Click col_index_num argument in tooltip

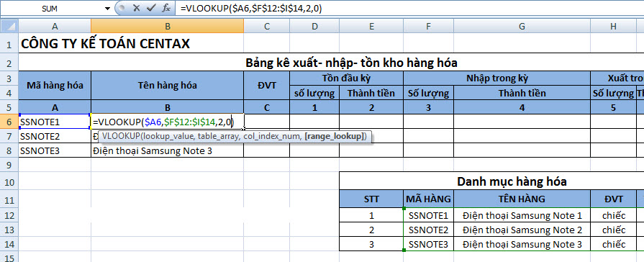click(x=272, y=136)
